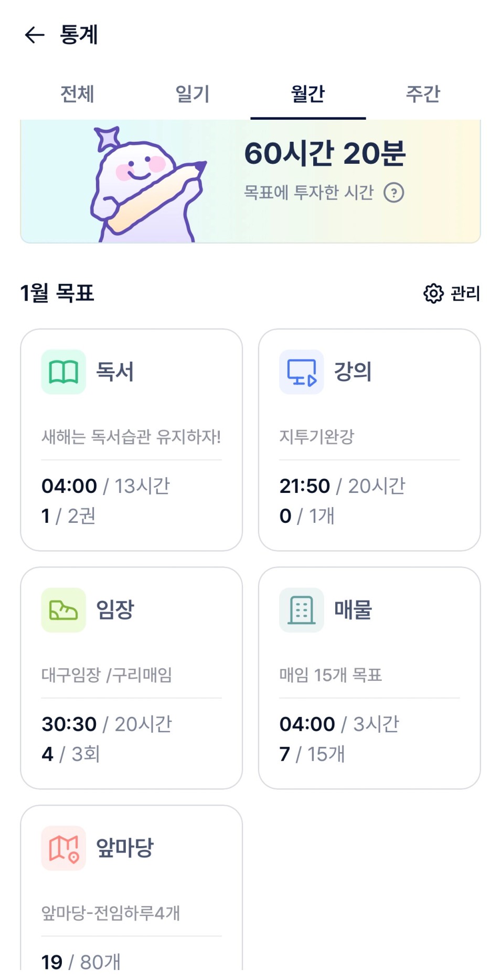
Task: Tap the green book icon for 독서
Action: [x=63, y=372]
